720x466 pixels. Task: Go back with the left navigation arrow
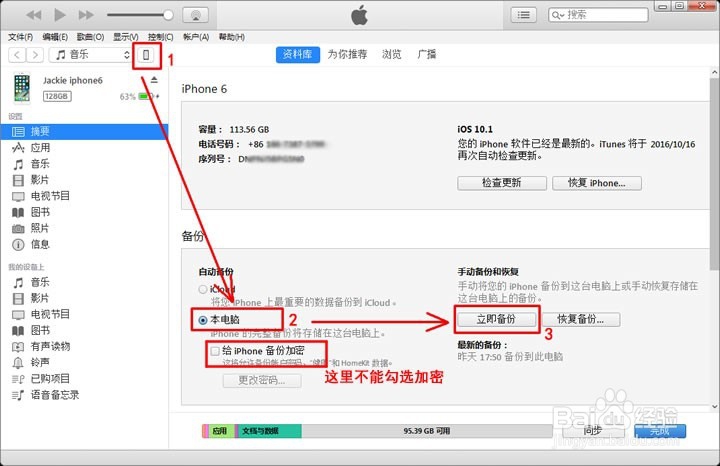click(x=17, y=55)
